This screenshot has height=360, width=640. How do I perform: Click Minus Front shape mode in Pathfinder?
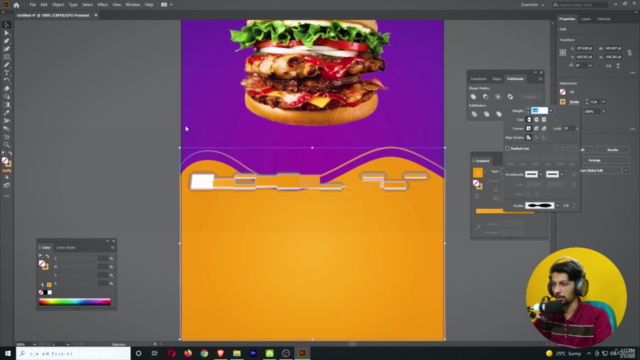486,97
